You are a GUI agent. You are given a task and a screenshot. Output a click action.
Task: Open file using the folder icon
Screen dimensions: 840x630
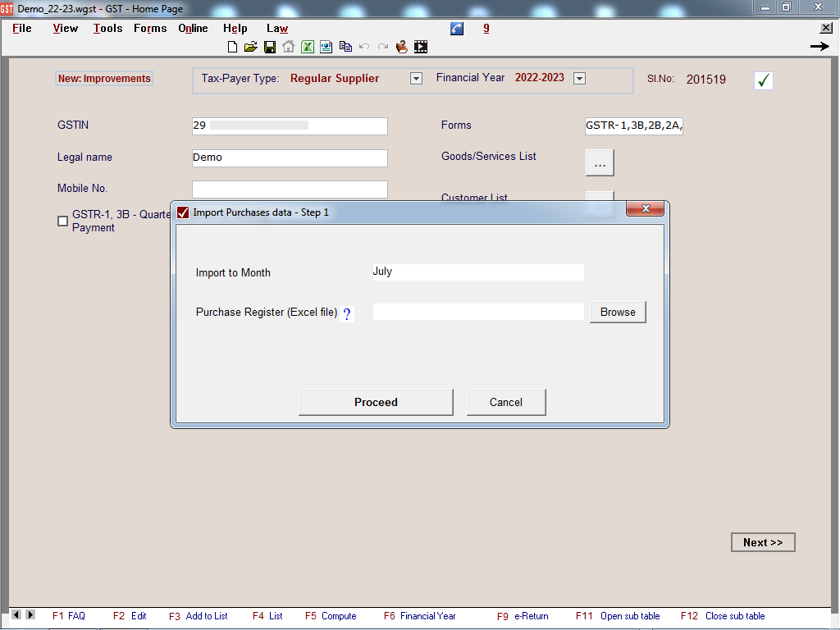pos(251,47)
